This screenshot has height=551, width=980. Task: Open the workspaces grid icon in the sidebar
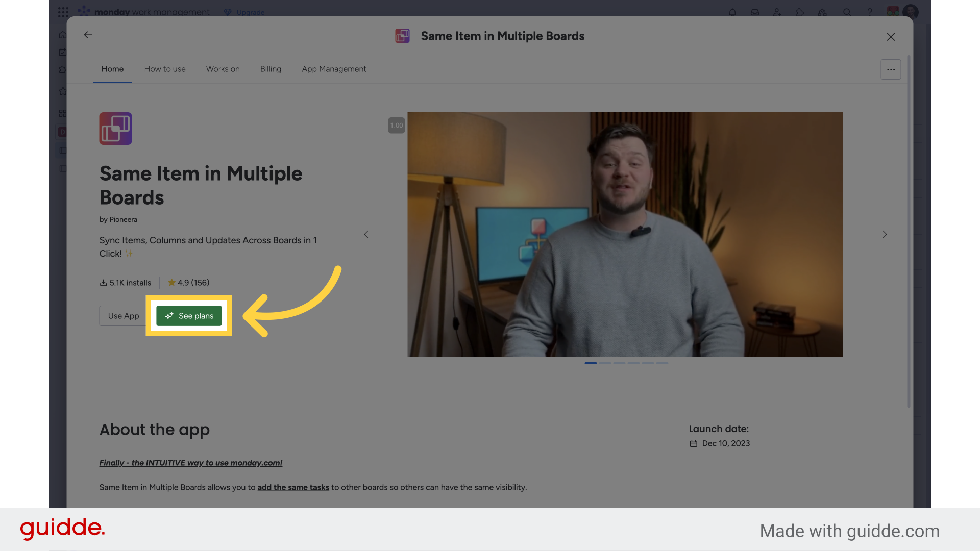(x=63, y=113)
